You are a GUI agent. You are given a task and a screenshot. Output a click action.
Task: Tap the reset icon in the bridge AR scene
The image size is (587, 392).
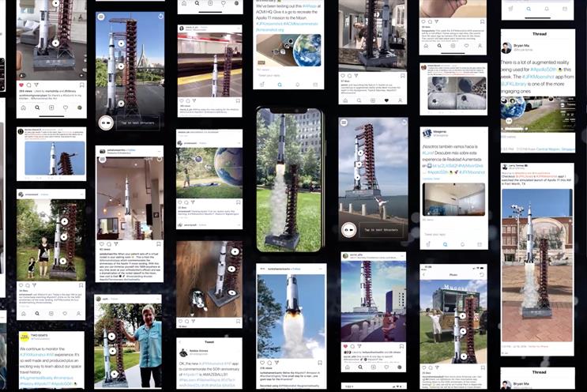pos(160,17)
